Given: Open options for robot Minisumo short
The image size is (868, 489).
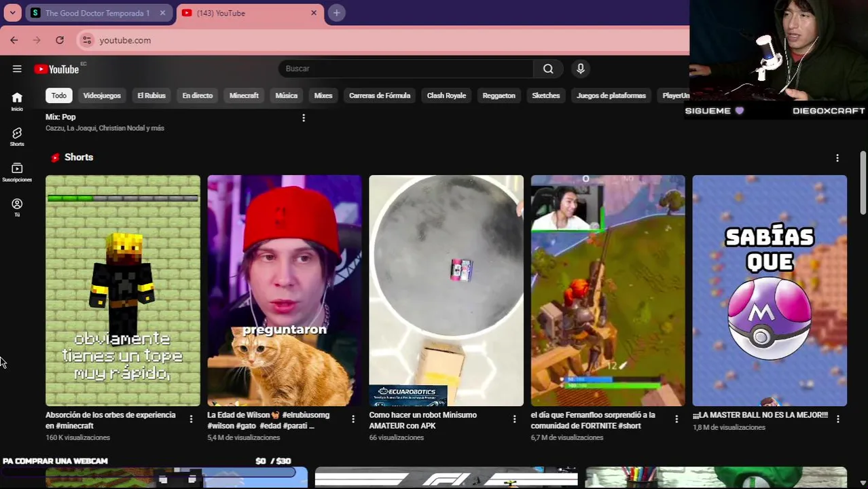Looking at the screenshot, I should pos(514,419).
